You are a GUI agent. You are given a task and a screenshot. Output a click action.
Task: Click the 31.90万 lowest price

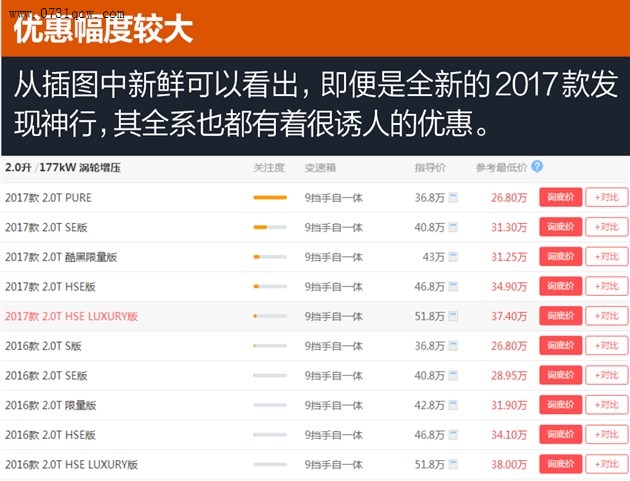[509, 405]
